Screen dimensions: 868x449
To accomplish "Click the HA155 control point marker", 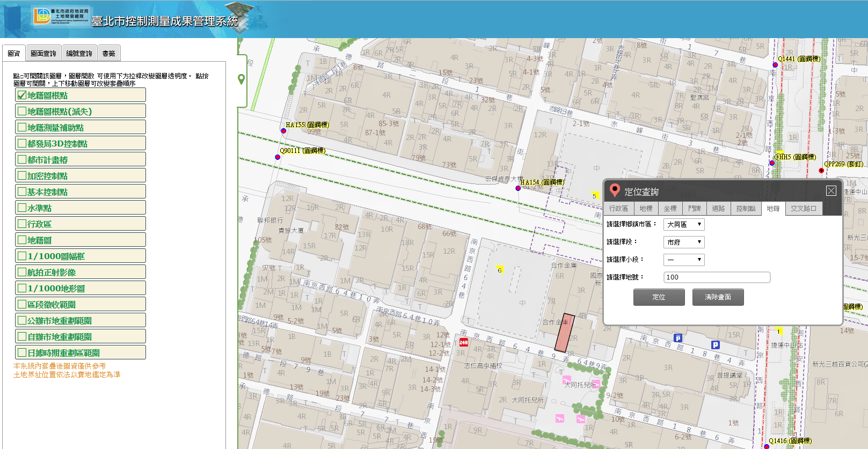I will (x=283, y=131).
